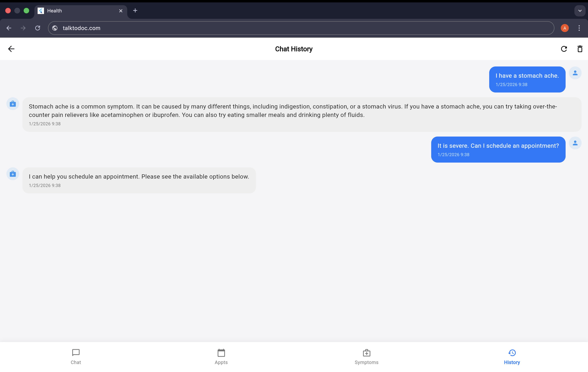
Task: Click the Chrome profile avatar A
Action: click(565, 28)
